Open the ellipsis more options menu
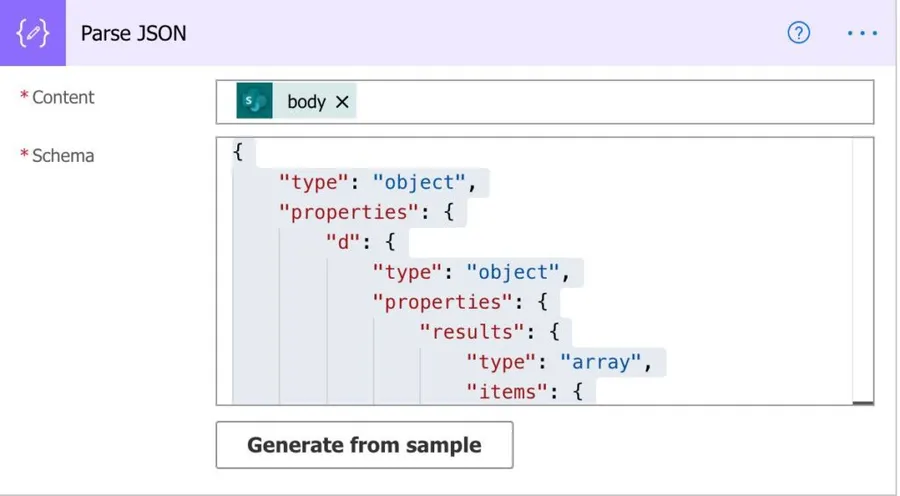This screenshot has height=496, width=900. pyautogui.click(x=861, y=33)
